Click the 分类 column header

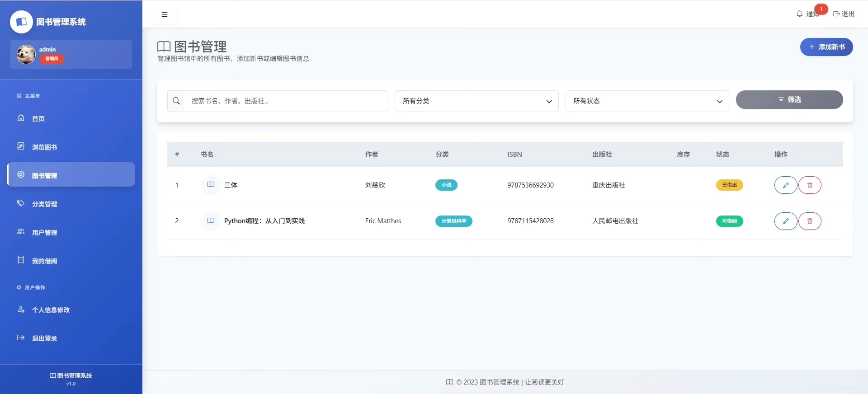pyautogui.click(x=442, y=155)
